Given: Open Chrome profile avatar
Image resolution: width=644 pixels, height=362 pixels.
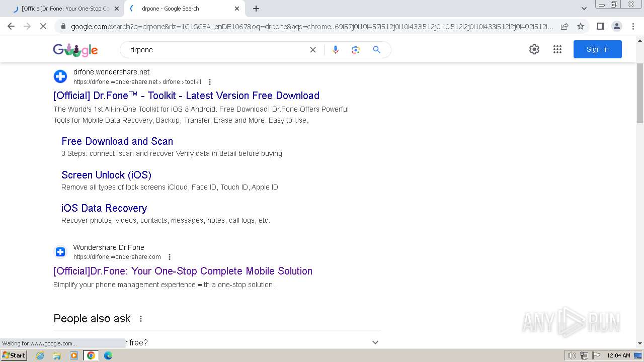Looking at the screenshot, I should (x=616, y=26).
